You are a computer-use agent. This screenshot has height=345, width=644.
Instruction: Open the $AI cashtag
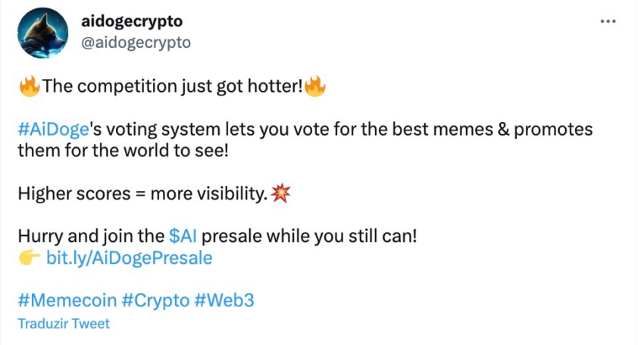coord(183,236)
